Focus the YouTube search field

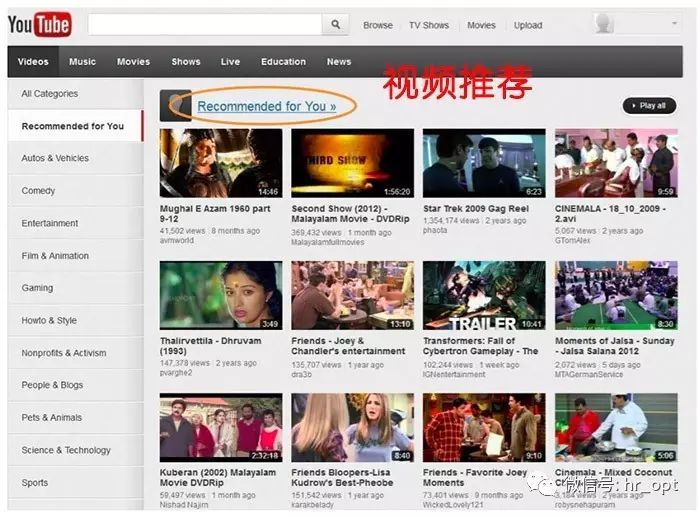(x=205, y=25)
